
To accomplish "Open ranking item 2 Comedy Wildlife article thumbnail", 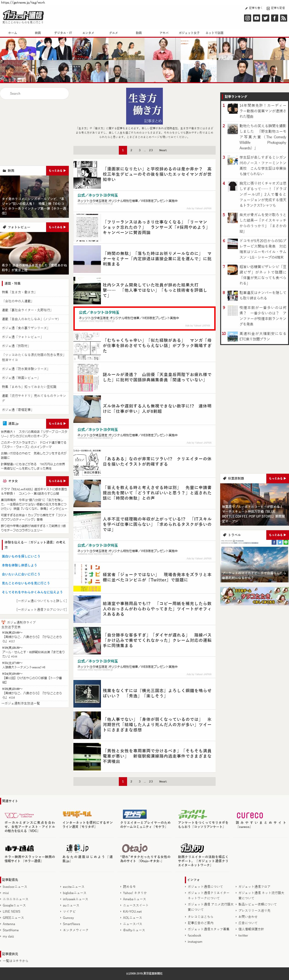I will click(x=232, y=129).
